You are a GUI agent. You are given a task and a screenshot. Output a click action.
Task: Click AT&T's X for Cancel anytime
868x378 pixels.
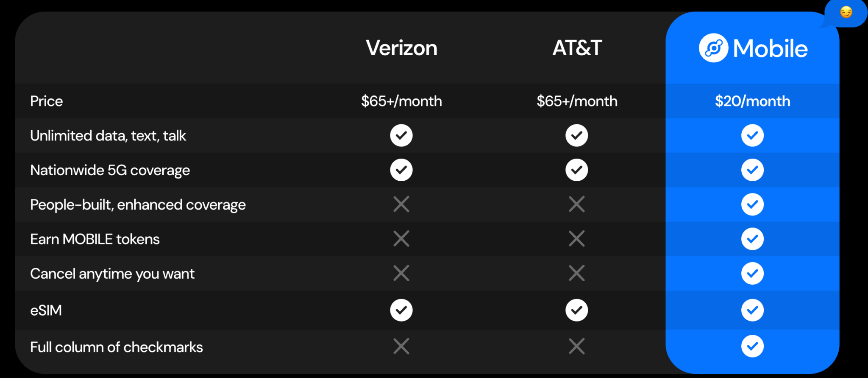(576, 273)
